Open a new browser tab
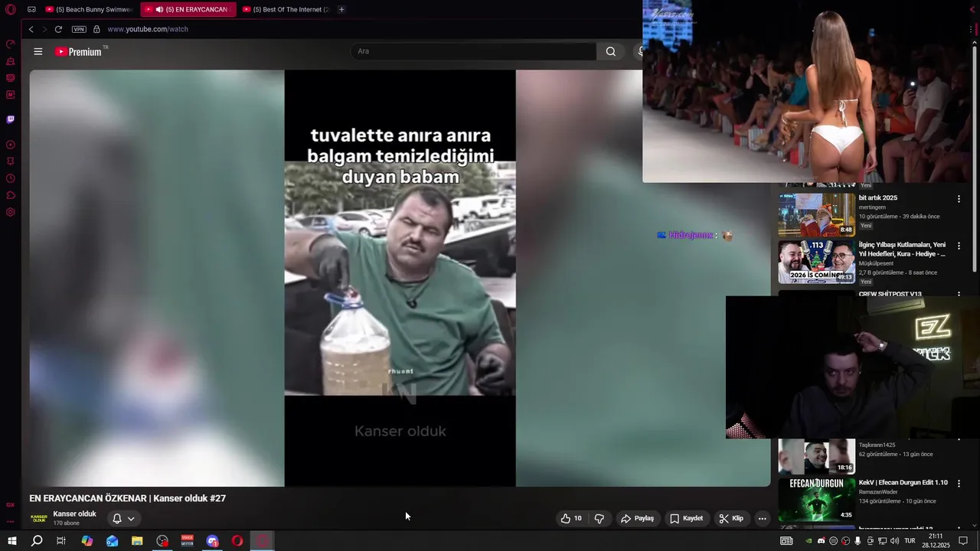Viewport: 980px width, 551px height. (341, 9)
